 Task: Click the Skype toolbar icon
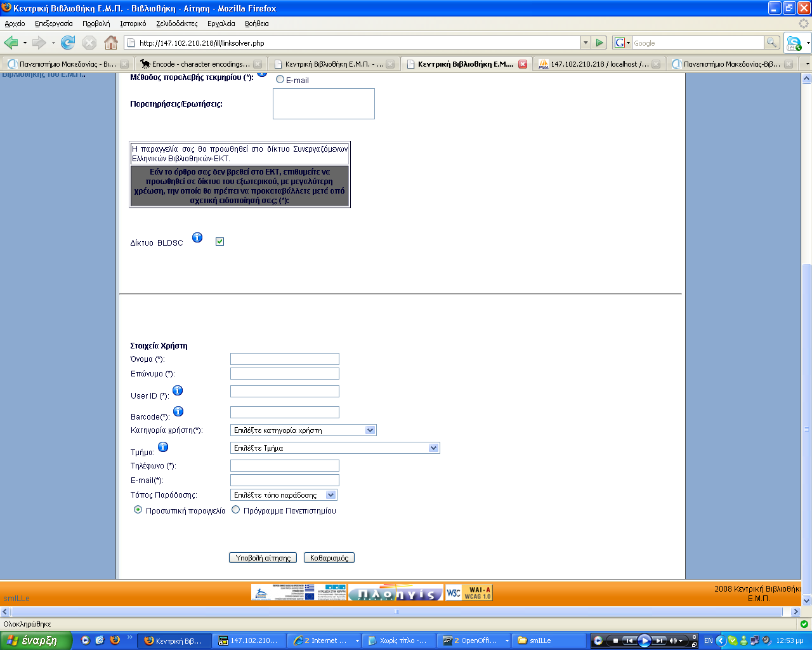(794, 43)
